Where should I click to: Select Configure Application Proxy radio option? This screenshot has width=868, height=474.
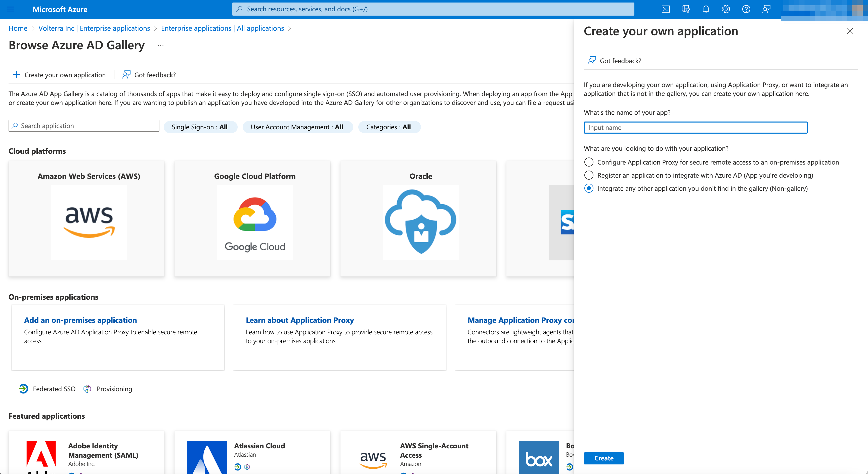point(589,162)
